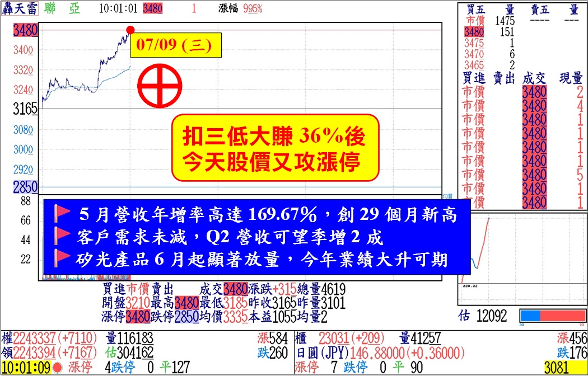Click the 轟天雷 title in top-left
The image size is (588, 376).
pyautogui.click(x=19, y=8)
